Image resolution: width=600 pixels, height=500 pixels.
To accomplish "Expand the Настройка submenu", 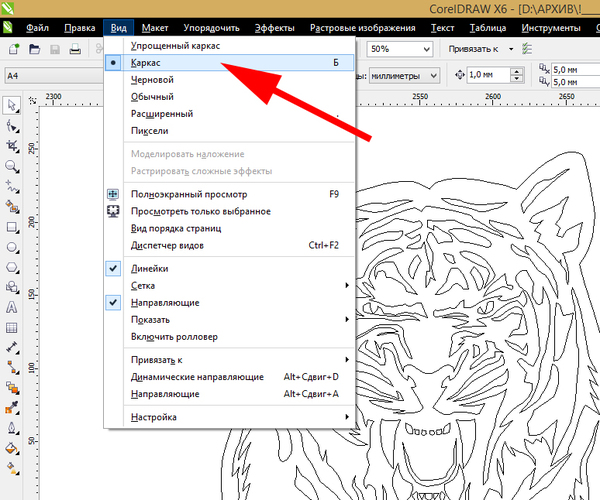I will pos(155,417).
